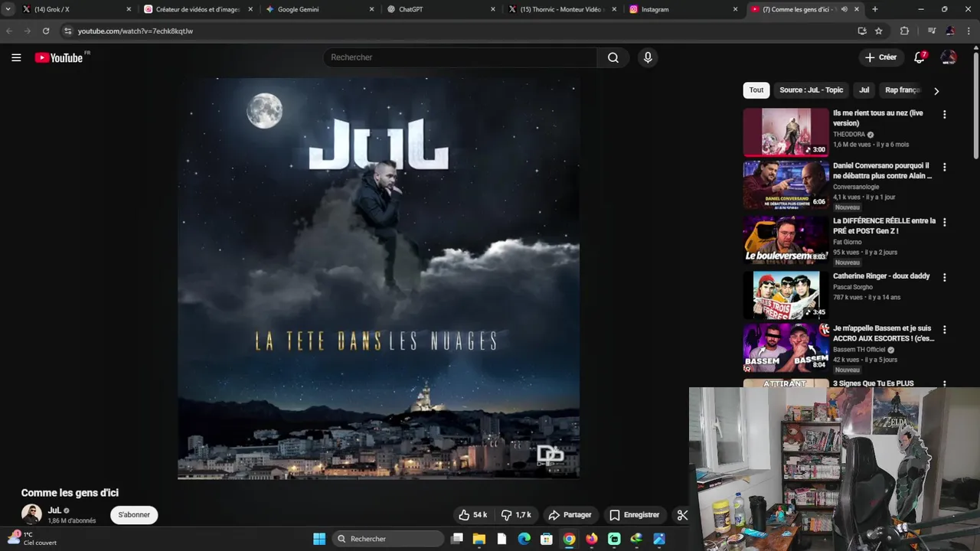Mute the YouTube tab audio icon
980x551 pixels.
point(844,9)
